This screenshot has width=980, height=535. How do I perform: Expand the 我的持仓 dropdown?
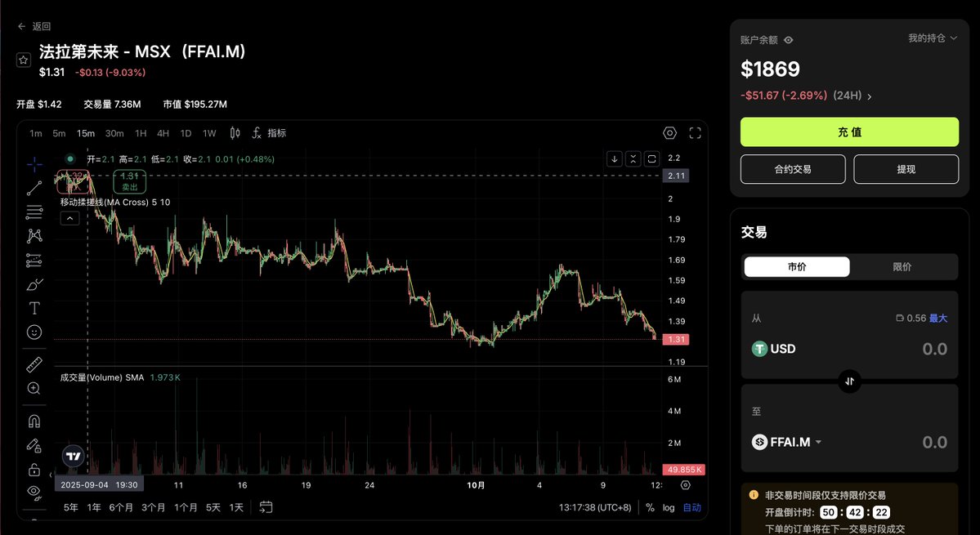point(933,38)
